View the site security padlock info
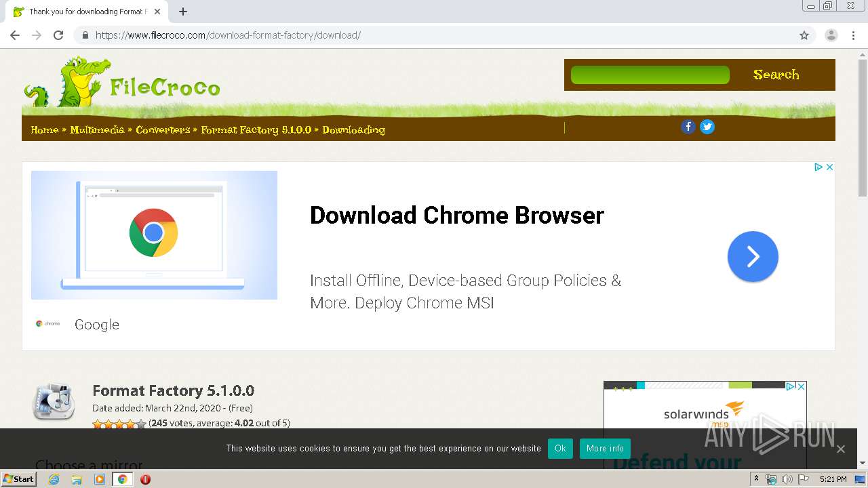 tap(85, 35)
